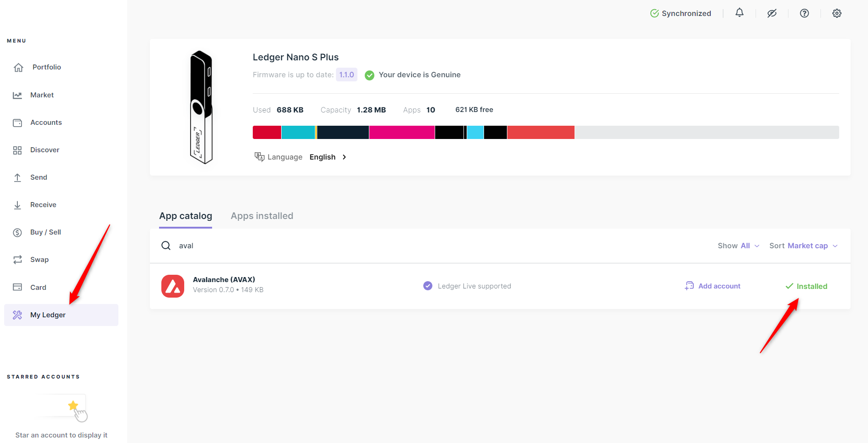This screenshot has height=443, width=868.
Task: Open the help question mark icon
Action: (804, 13)
